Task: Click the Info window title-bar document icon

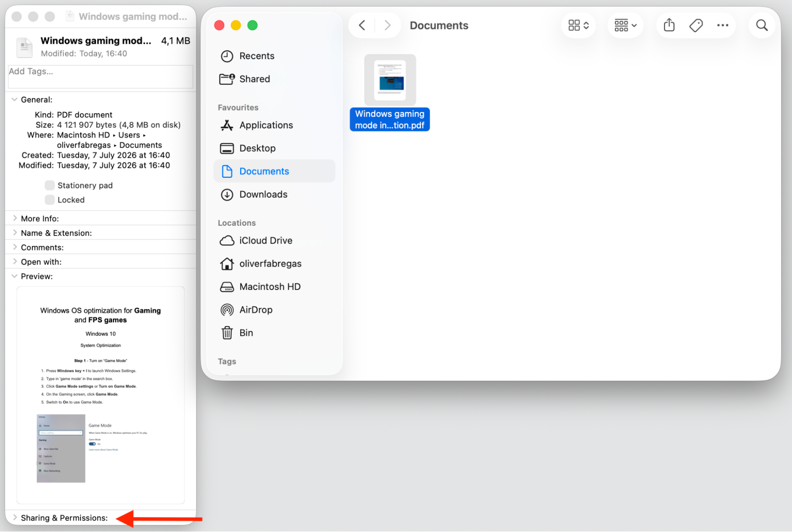Action: coord(70,16)
